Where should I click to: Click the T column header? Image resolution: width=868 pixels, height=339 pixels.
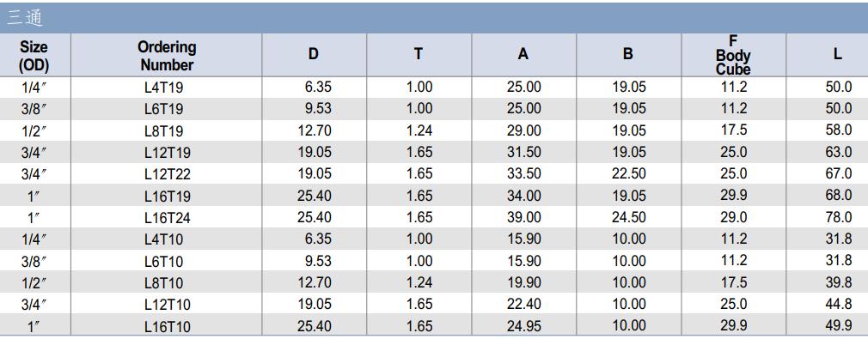coord(419,55)
